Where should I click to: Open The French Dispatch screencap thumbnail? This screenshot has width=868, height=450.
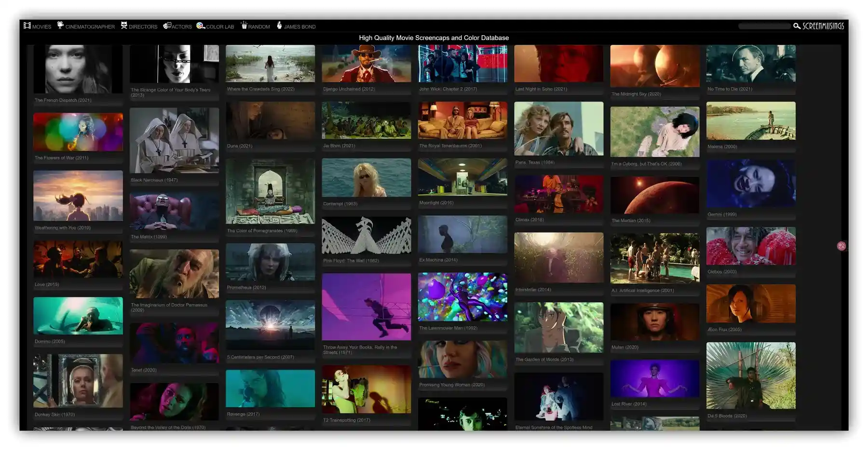(x=78, y=69)
